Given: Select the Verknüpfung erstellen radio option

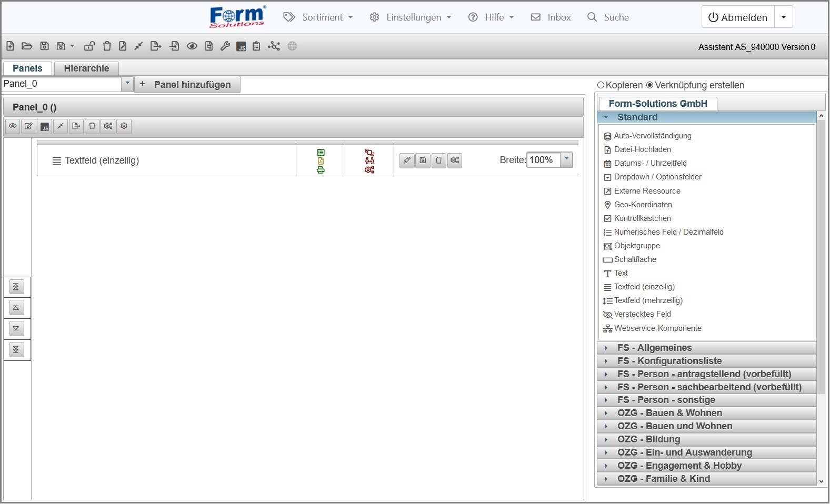Looking at the screenshot, I should (x=649, y=85).
